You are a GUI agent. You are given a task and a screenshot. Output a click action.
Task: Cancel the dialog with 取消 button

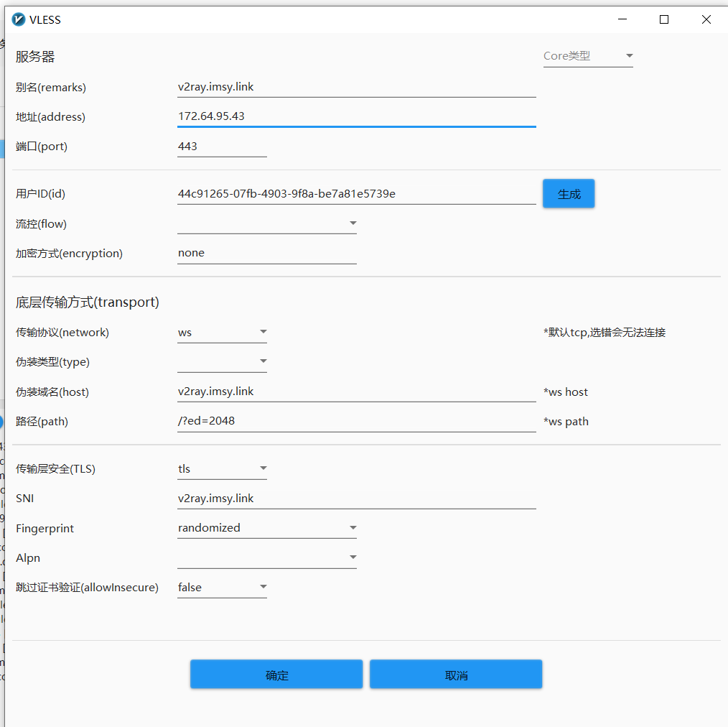pos(456,675)
